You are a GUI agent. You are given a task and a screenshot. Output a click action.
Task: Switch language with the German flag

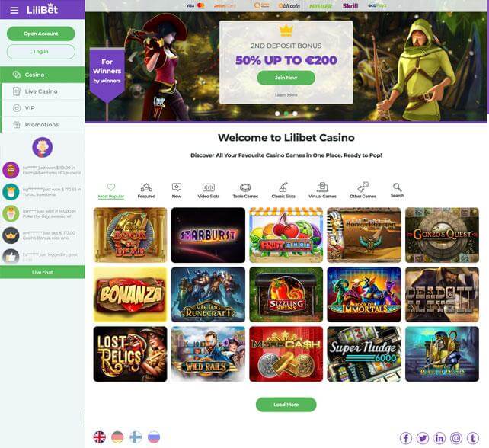click(117, 437)
